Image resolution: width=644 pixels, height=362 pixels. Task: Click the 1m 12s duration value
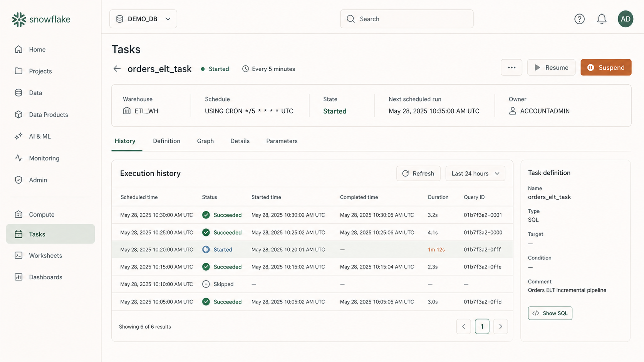(436, 250)
